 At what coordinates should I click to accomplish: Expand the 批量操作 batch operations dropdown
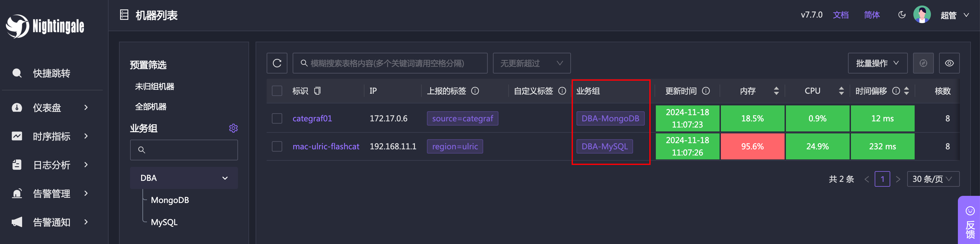(877, 63)
